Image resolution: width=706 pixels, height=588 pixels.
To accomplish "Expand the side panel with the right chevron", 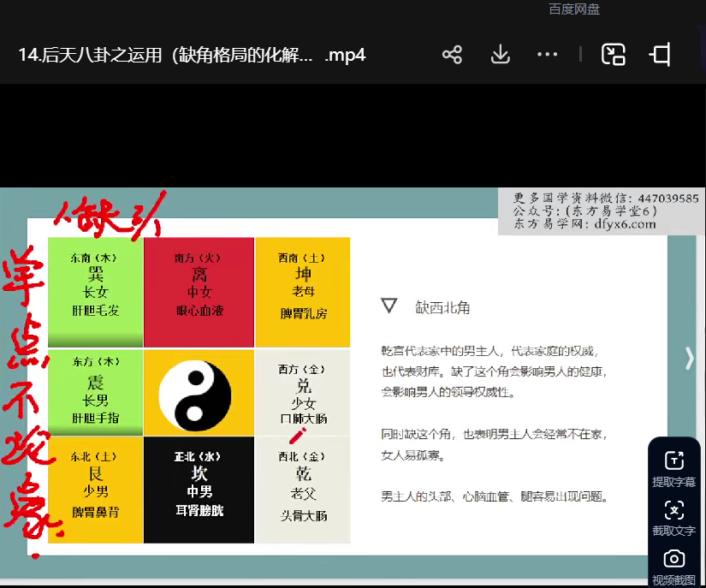I will tap(690, 358).
